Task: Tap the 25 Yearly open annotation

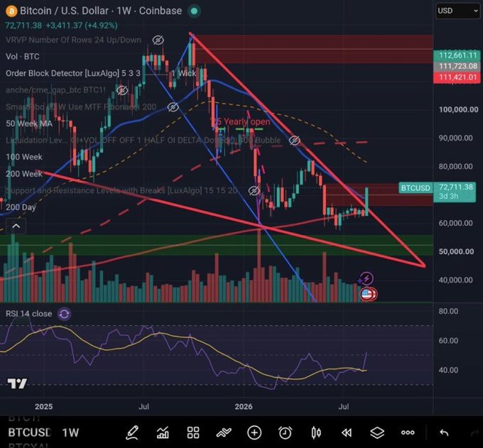Action: pyautogui.click(x=242, y=121)
